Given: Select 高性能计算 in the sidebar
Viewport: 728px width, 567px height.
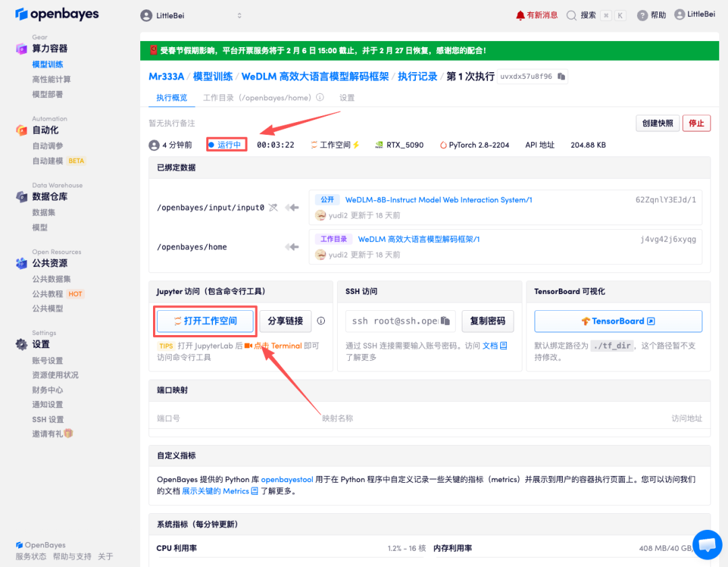Looking at the screenshot, I should point(51,79).
